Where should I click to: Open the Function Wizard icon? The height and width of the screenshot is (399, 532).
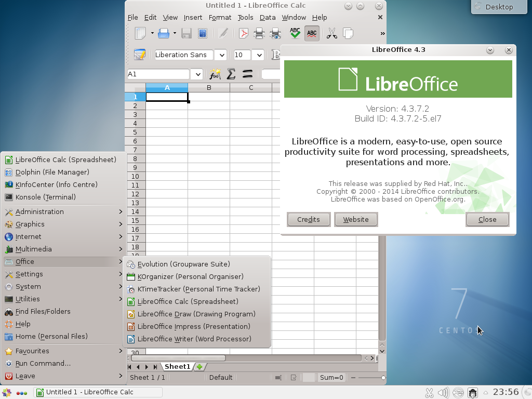(x=215, y=74)
